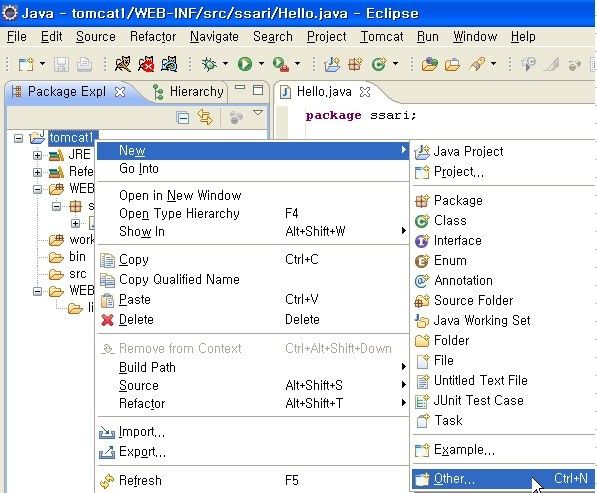The width and height of the screenshot is (597, 493).
Task: Restart Tomcat with the blue cat icon
Action: point(169,64)
